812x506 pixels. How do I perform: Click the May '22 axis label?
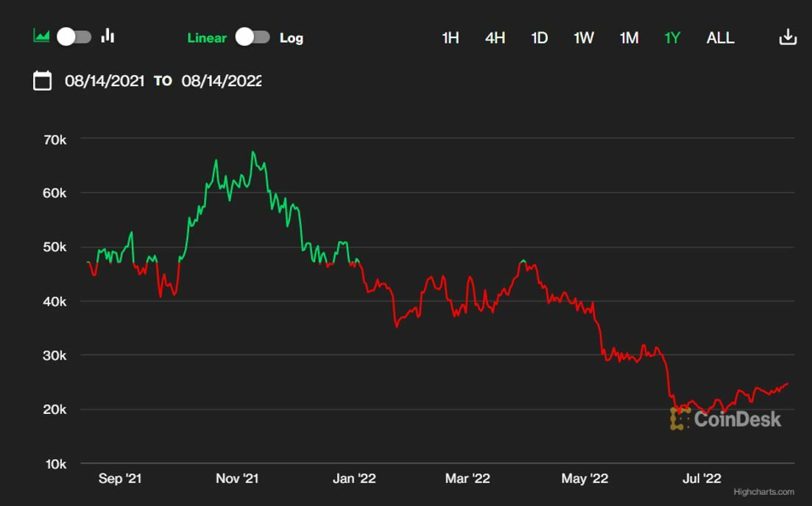pos(585,479)
